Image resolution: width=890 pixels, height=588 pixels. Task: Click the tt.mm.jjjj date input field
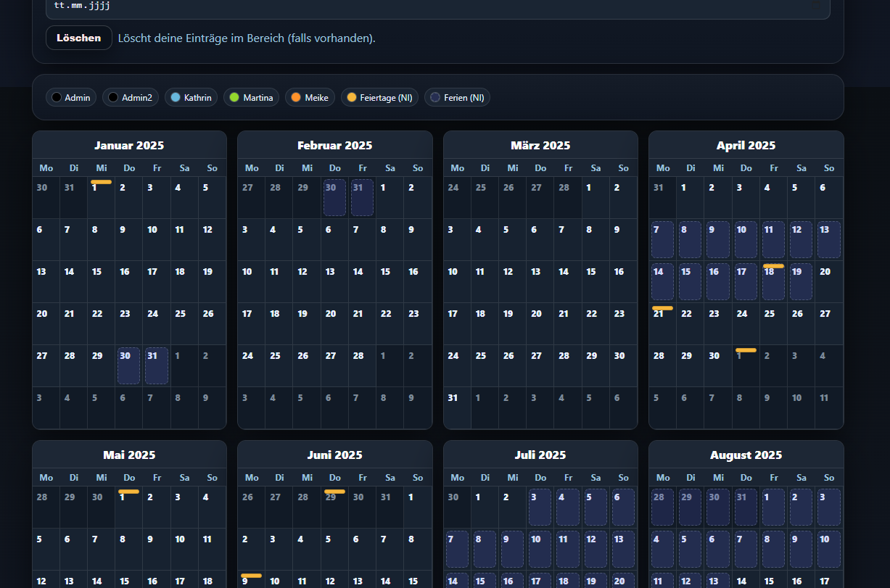click(x=435, y=7)
